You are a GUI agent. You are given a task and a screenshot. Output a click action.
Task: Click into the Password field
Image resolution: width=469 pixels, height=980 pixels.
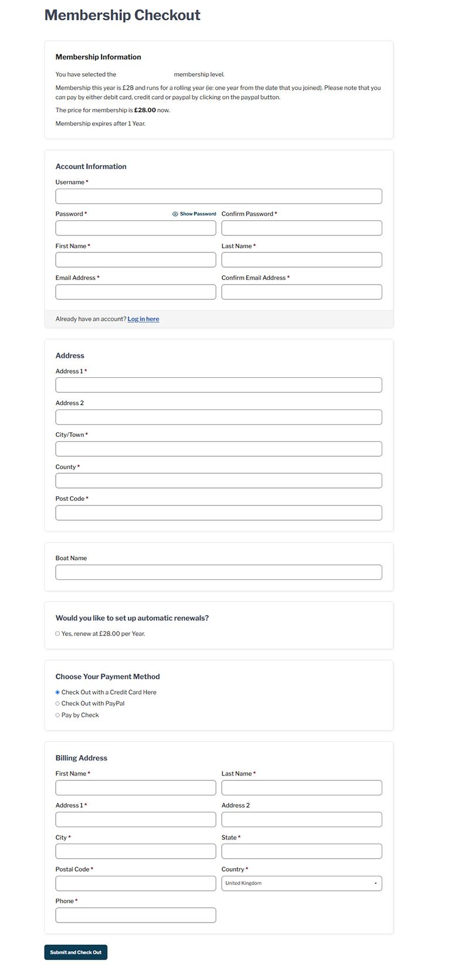point(135,228)
